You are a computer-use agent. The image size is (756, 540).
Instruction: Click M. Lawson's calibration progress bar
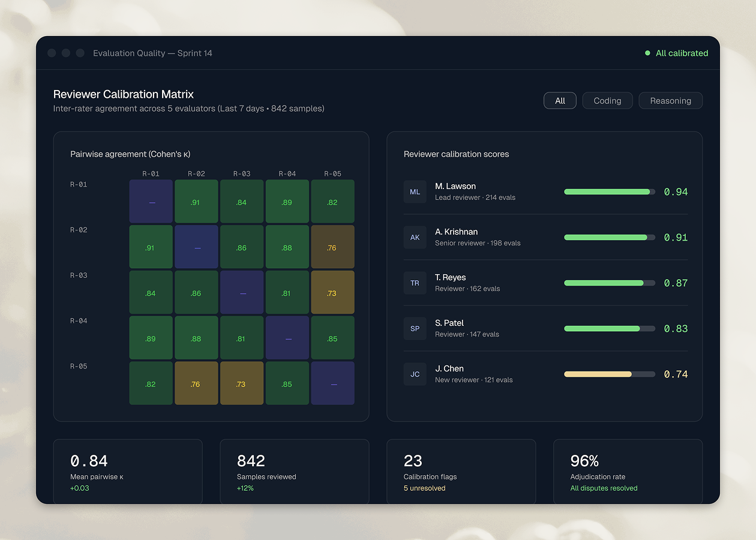coord(610,192)
